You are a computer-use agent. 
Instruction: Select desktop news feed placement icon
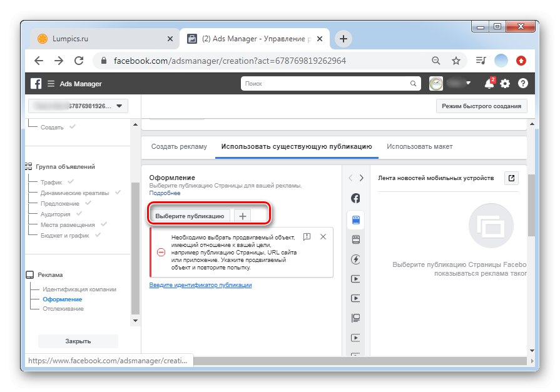tap(356, 239)
